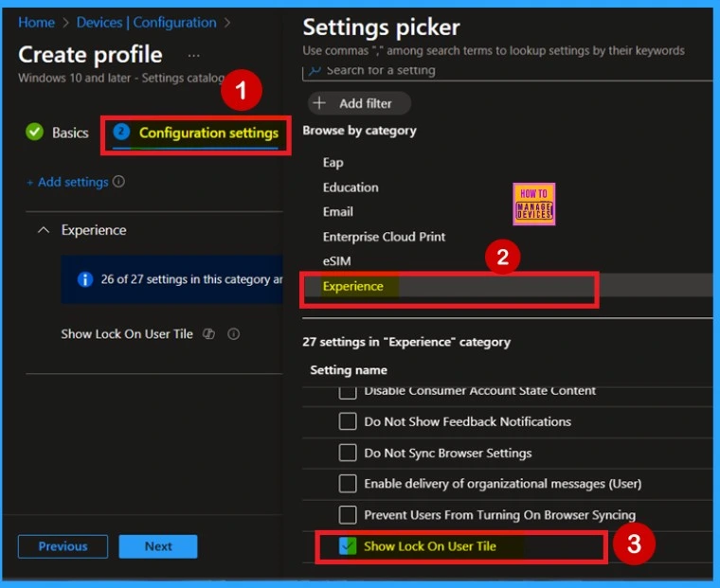Click the Previous button
The width and height of the screenshot is (720, 588).
click(63, 546)
